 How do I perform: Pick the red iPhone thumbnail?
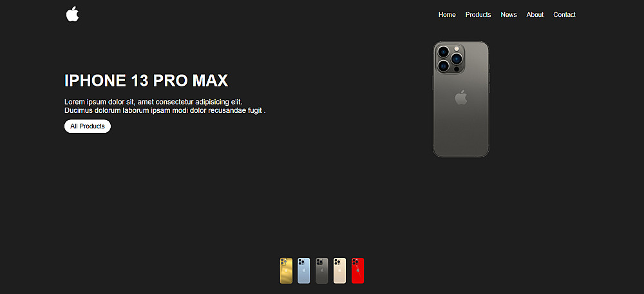(357, 271)
